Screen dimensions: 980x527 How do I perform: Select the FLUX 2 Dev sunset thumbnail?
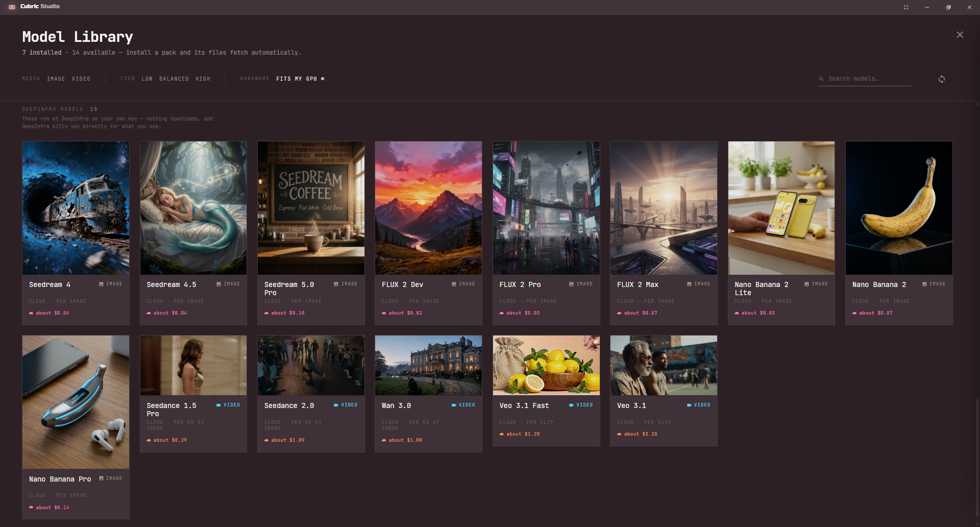coord(428,208)
